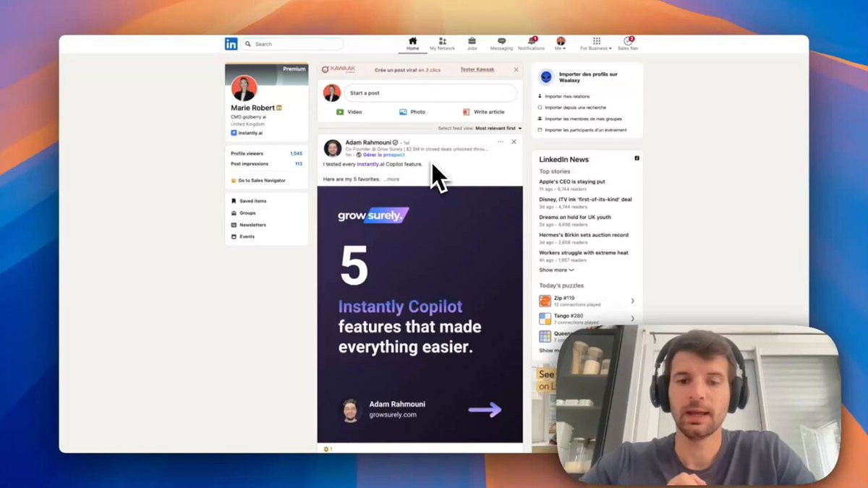The height and width of the screenshot is (488, 868).
Task: Click the Instantly.ai link in post text
Action: pos(371,164)
